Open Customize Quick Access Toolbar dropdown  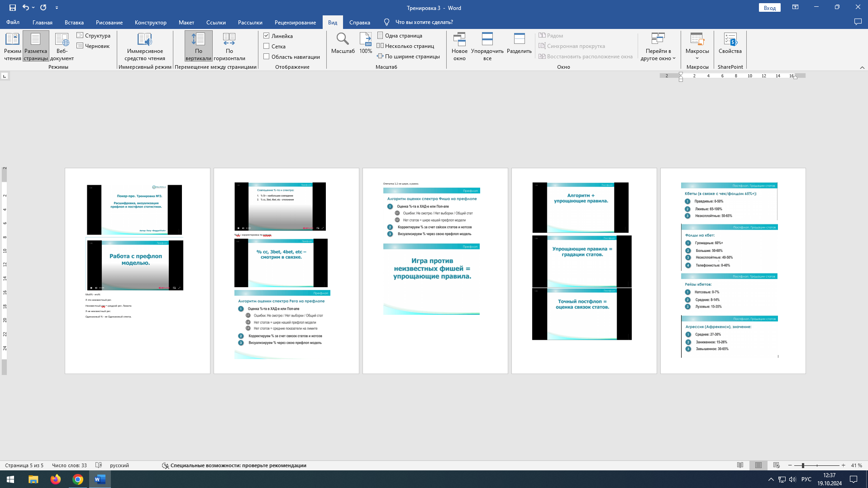click(x=57, y=8)
